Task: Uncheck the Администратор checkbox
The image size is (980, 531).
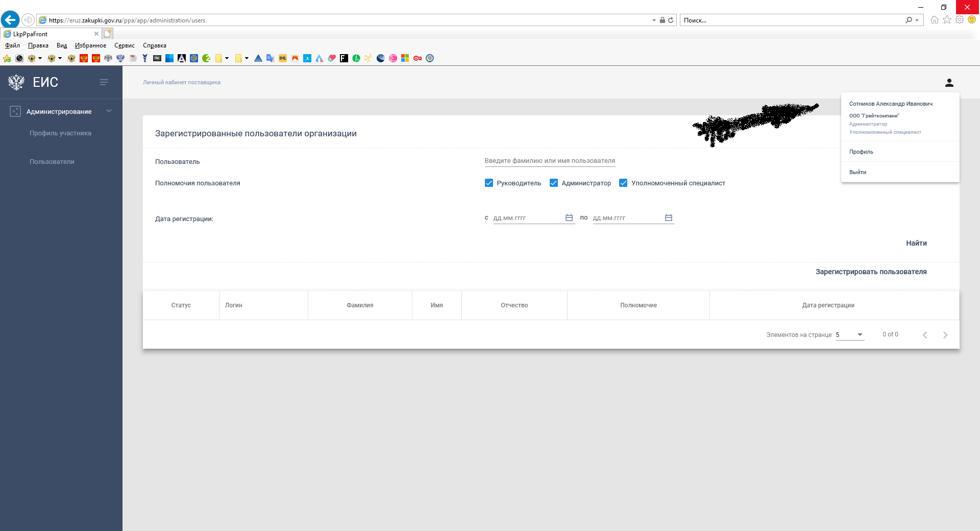Action: click(554, 183)
